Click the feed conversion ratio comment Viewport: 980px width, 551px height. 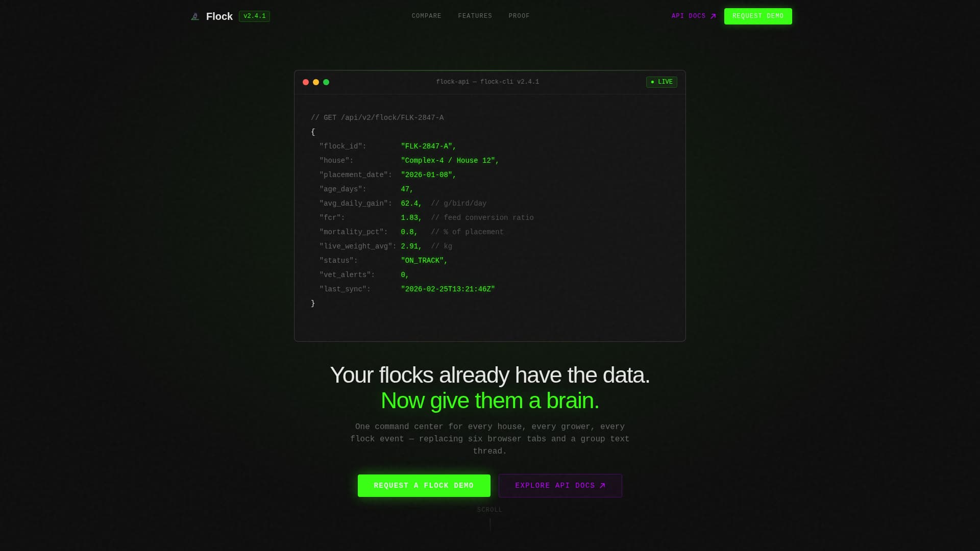pos(482,218)
